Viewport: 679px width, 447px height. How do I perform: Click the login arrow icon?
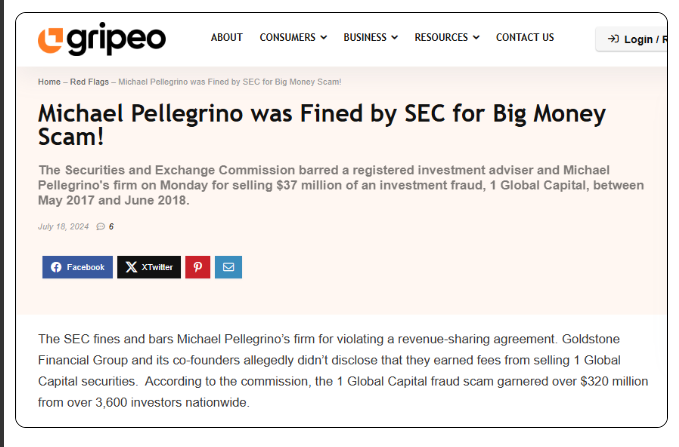(x=613, y=39)
